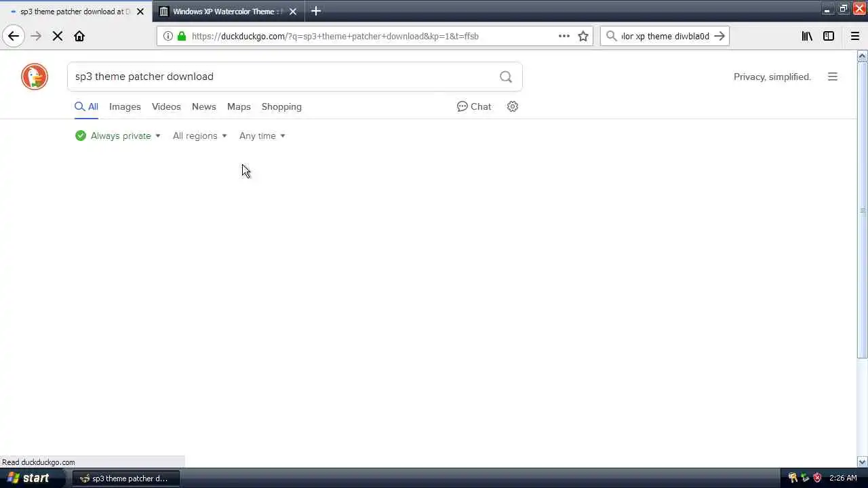Focus the browser toolbar search box

[x=665, y=36]
